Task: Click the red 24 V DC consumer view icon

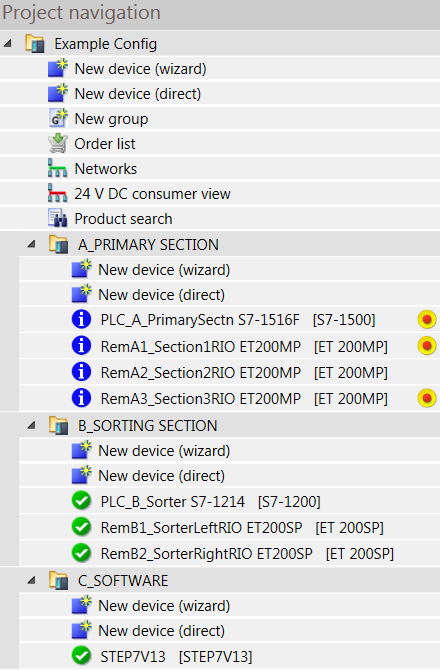Action: tap(58, 193)
